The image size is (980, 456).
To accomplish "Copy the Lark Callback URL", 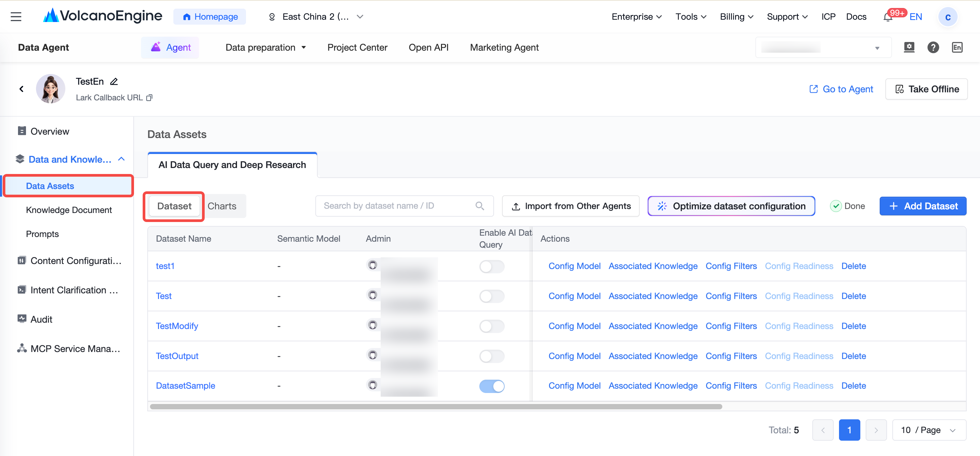I will pos(150,98).
